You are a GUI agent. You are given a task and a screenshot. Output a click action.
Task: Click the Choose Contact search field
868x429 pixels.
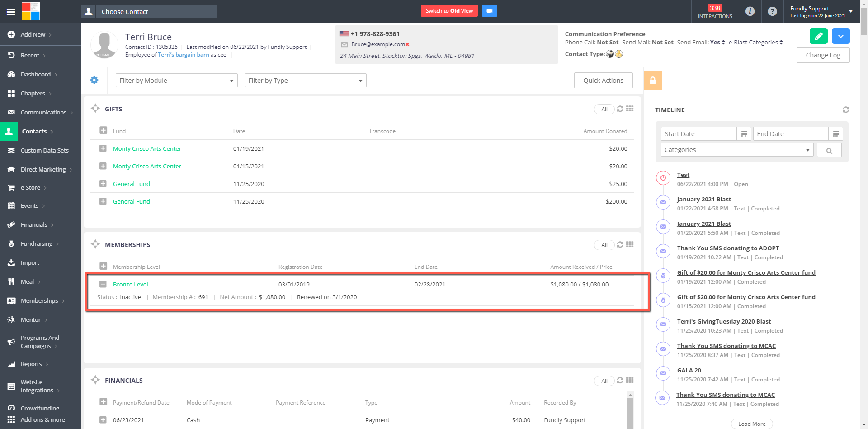click(x=156, y=12)
